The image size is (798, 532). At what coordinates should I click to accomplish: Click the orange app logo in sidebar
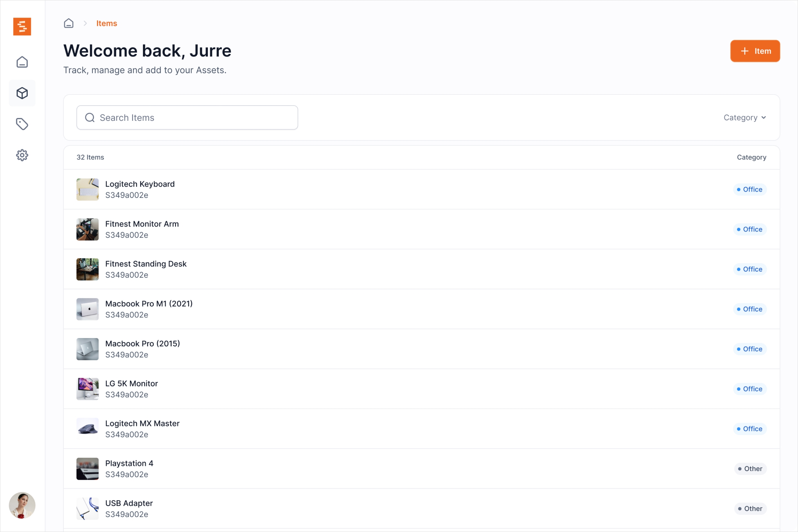coord(22,26)
